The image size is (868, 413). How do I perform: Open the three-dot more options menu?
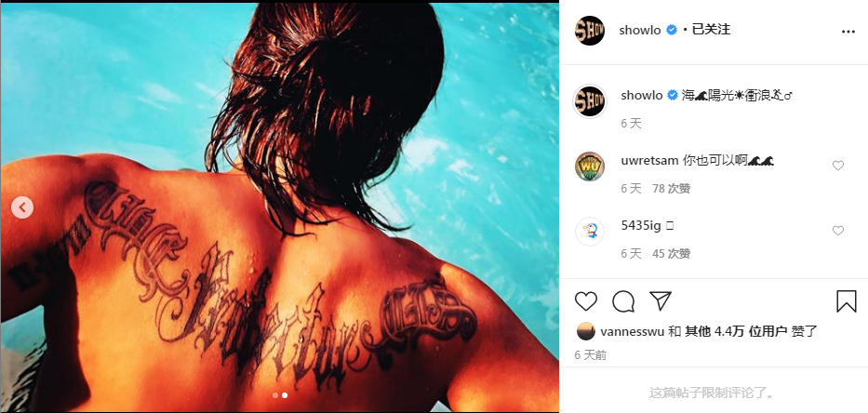coord(848,31)
